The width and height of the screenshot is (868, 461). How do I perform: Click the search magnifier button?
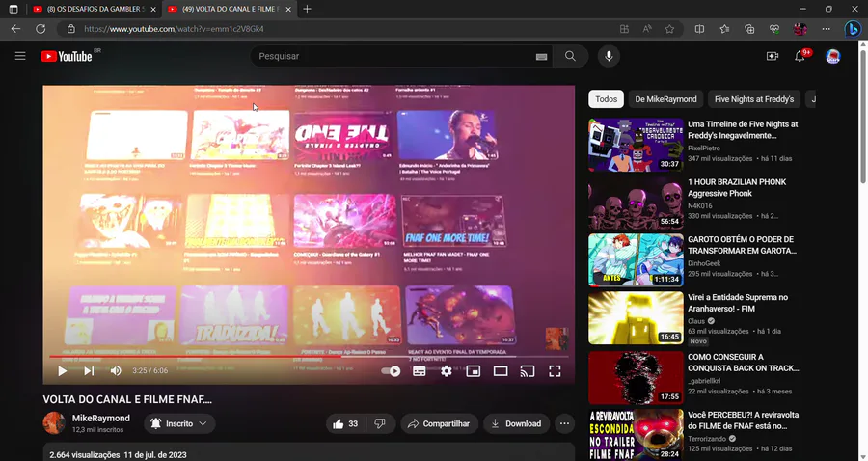point(570,56)
